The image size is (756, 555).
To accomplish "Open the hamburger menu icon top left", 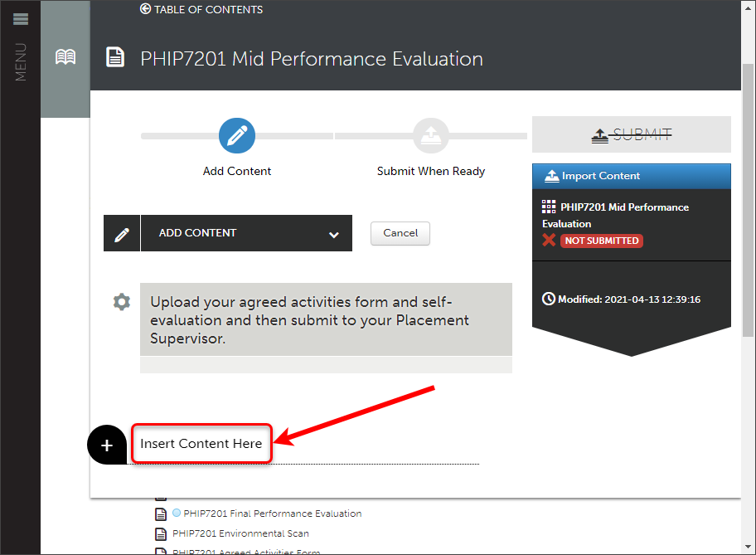I will coord(20,19).
